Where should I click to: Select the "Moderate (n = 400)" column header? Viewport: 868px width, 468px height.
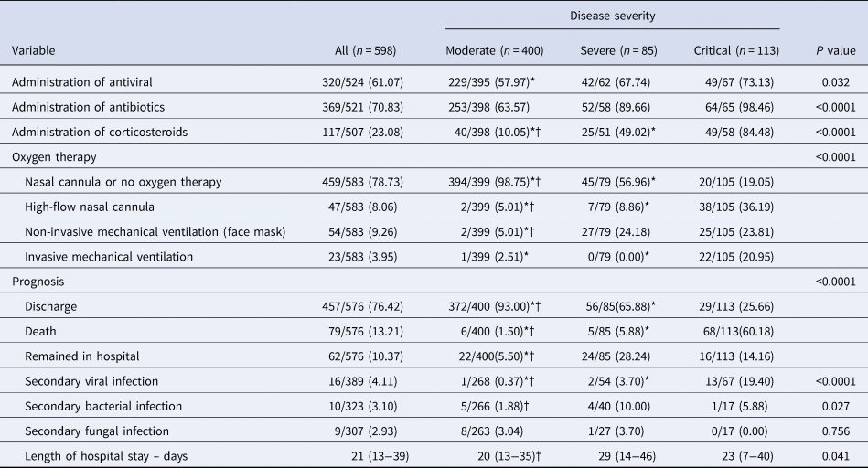click(x=489, y=50)
